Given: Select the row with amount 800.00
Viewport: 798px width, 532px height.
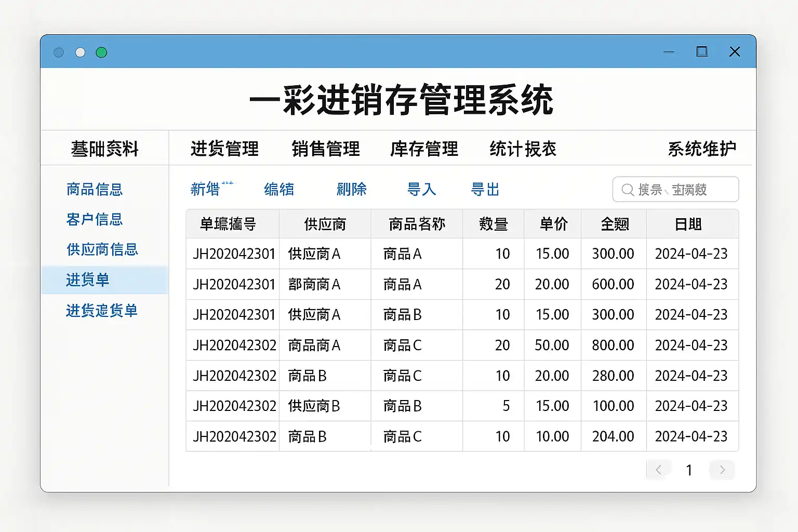Looking at the screenshot, I should (462, 345).
